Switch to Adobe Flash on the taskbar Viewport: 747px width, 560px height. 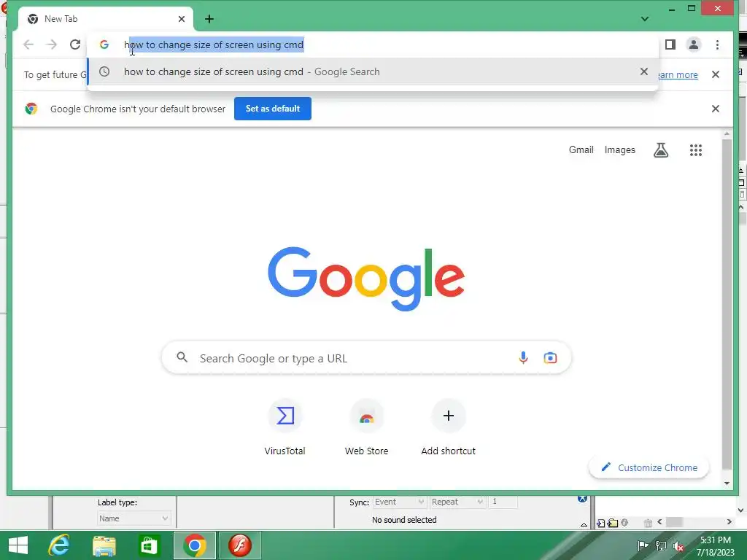(x=239, y=545)
